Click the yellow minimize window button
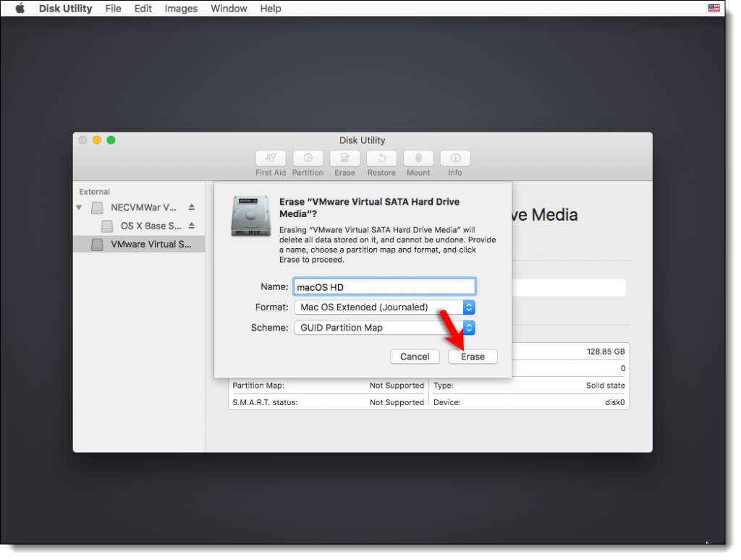741x560 pixels. 97,140
